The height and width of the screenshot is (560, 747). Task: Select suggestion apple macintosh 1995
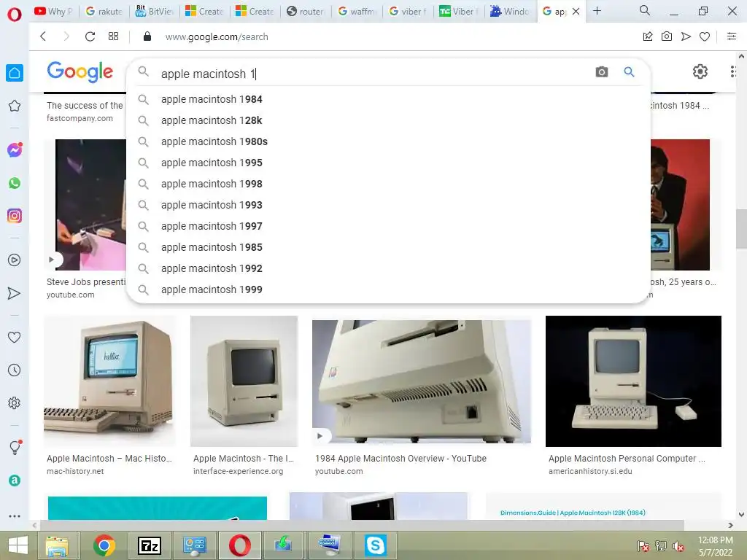pyautogui.click(x=388, y=163)
